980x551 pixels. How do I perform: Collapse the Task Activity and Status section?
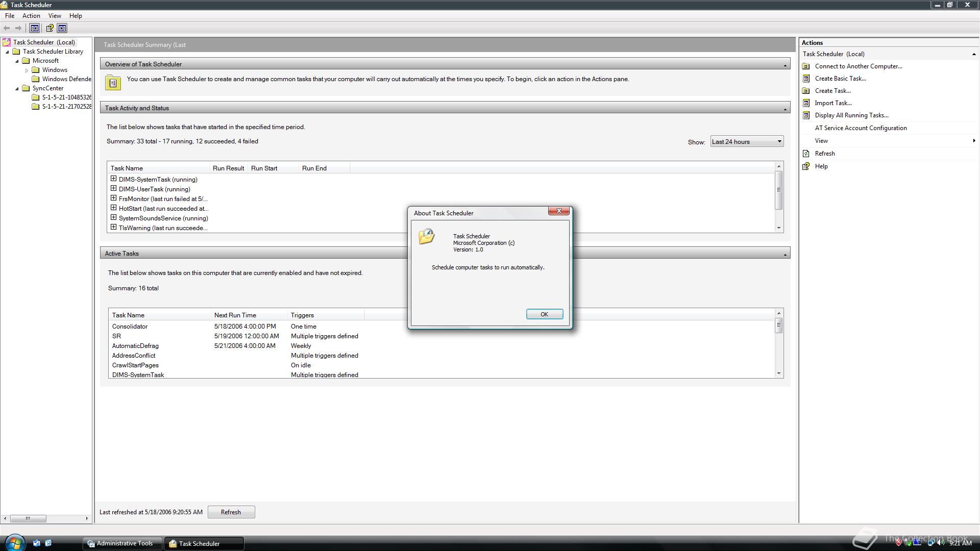coord(785,109)
